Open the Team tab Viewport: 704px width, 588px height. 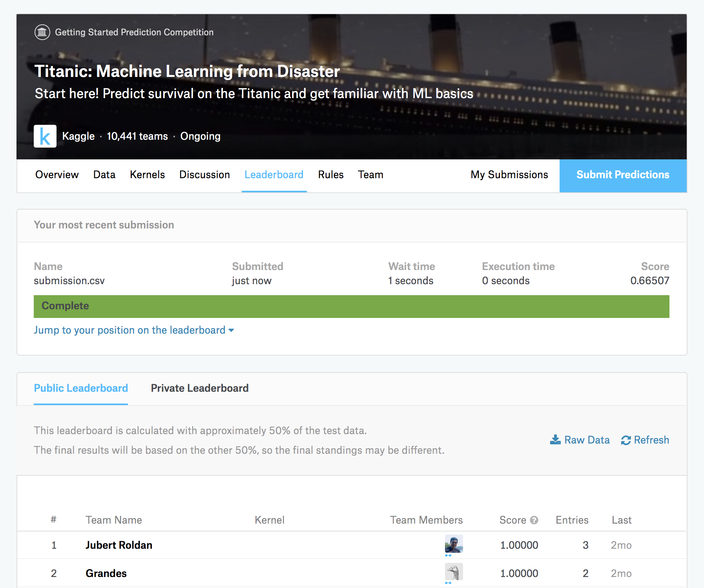(x=370, y=175)
